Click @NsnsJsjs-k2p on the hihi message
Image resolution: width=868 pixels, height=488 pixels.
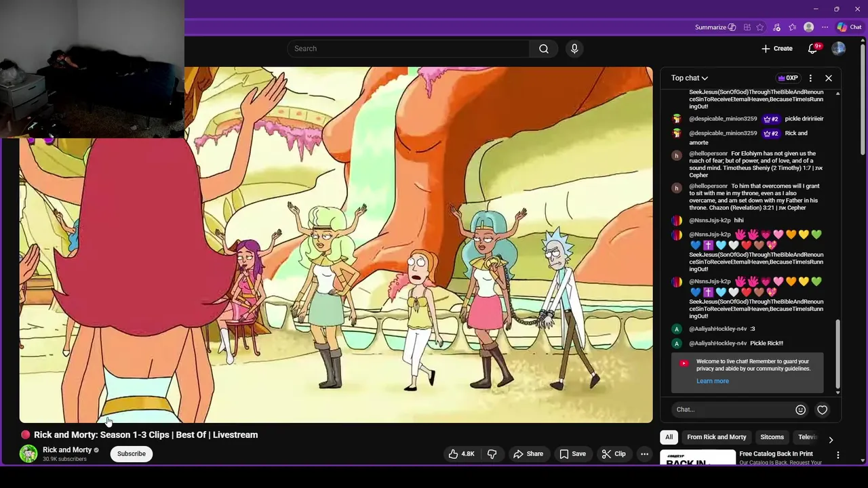tap(710, 220)
